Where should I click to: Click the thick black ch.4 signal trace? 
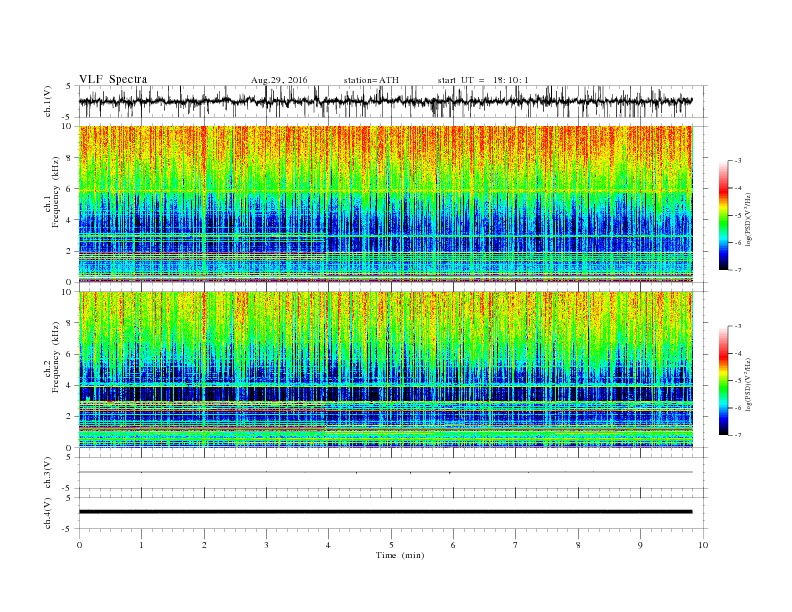[385, 512]
